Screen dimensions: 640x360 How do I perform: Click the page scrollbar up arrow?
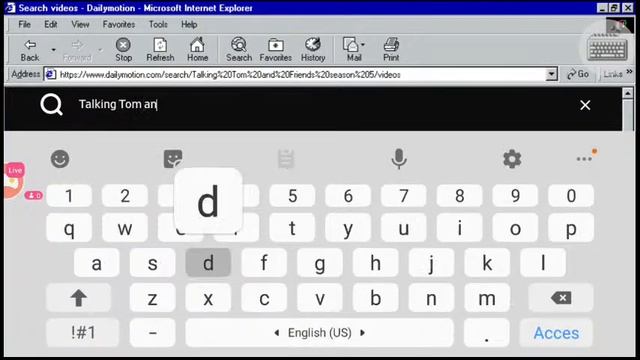628,93
